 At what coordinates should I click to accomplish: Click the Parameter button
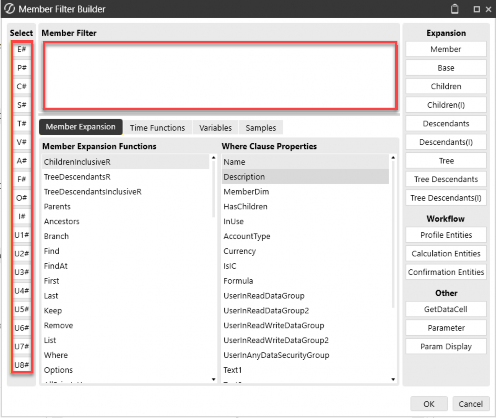point(446,328)
